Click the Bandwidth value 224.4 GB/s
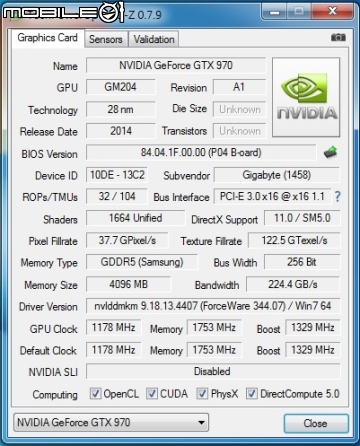This screenshot has width=360, height=446. click(x=293, y=284)
